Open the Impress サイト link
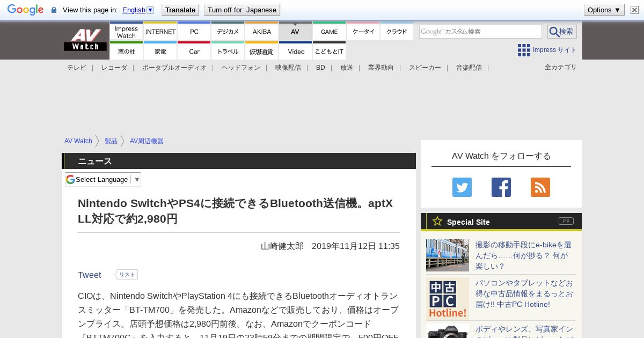The height and width of the screenshot is (338, 644). point(554,50)
